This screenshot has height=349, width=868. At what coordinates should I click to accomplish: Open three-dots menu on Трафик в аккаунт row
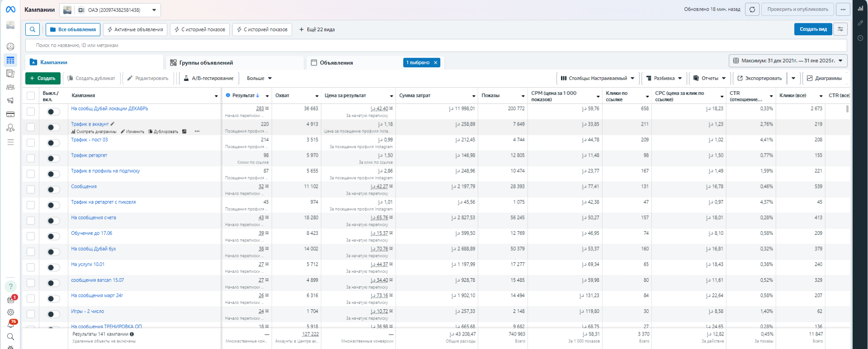point(197,131)
